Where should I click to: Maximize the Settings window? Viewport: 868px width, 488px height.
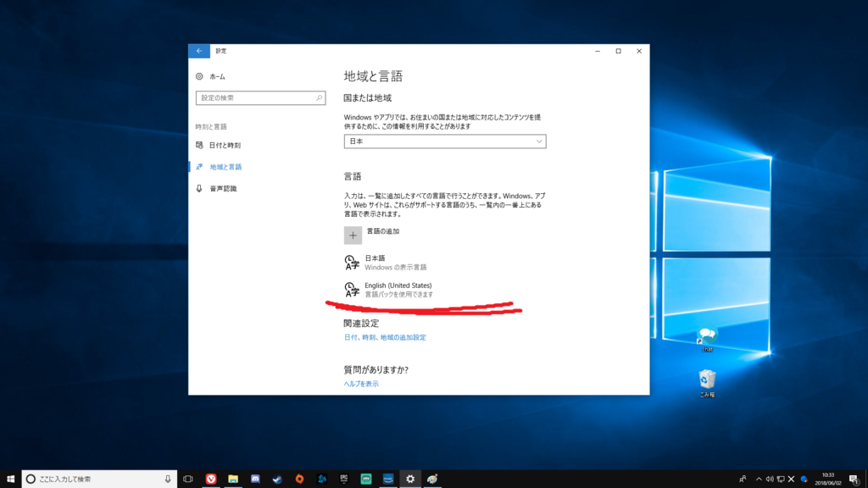pyautogui.click(x=618, y=51)
